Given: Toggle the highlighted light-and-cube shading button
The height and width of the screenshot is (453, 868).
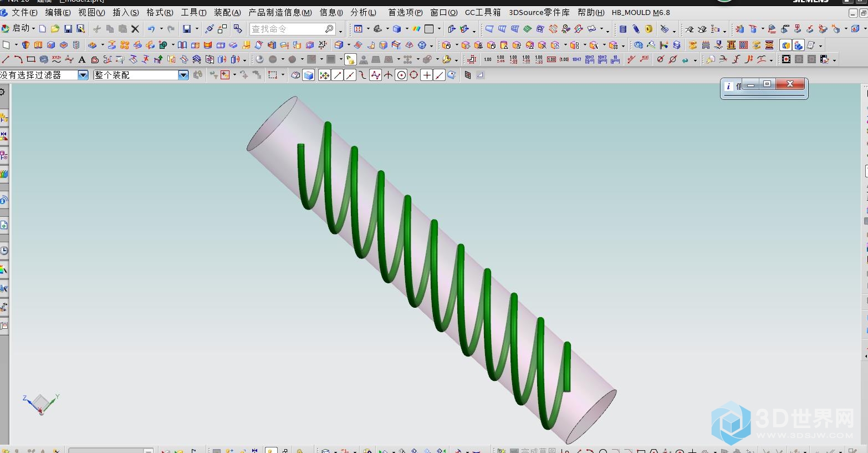Looking at the screenshot, I should coord(350,59).
